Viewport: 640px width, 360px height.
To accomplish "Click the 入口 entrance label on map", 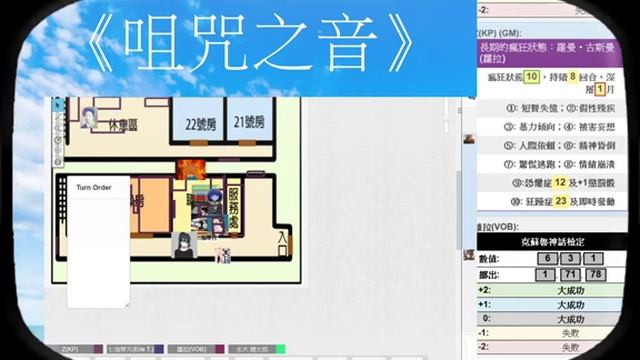I will click(282, 243).
